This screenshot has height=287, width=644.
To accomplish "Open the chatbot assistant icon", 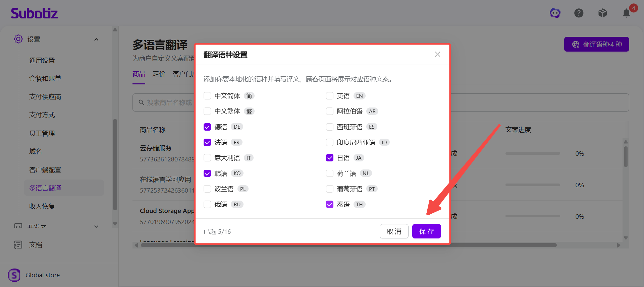I will [x=555, y=13].
